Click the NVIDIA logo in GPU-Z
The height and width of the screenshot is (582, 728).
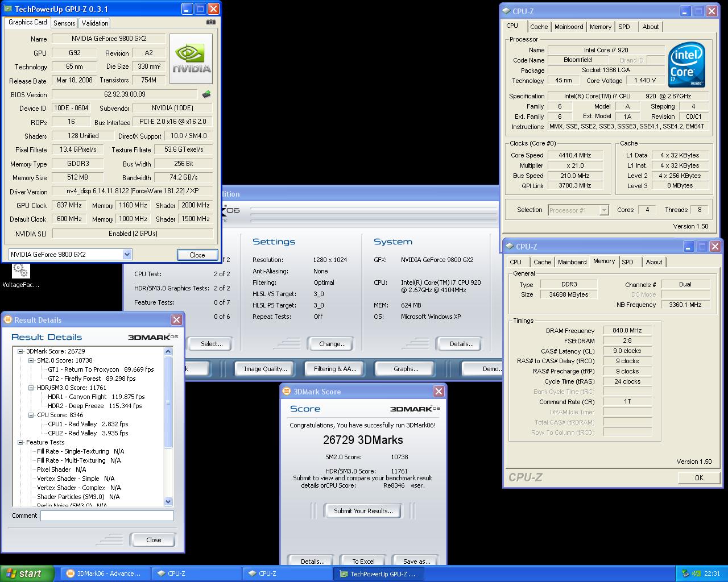click(x=191, y=59)
